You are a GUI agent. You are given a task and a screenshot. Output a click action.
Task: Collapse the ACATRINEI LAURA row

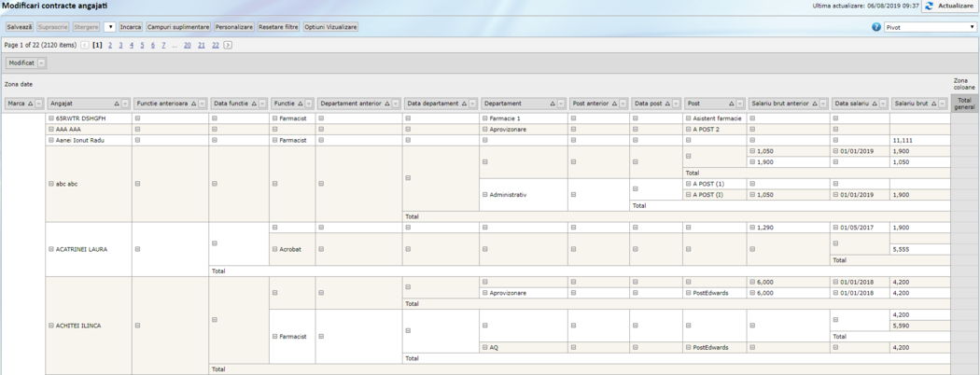tap(51, 249)
